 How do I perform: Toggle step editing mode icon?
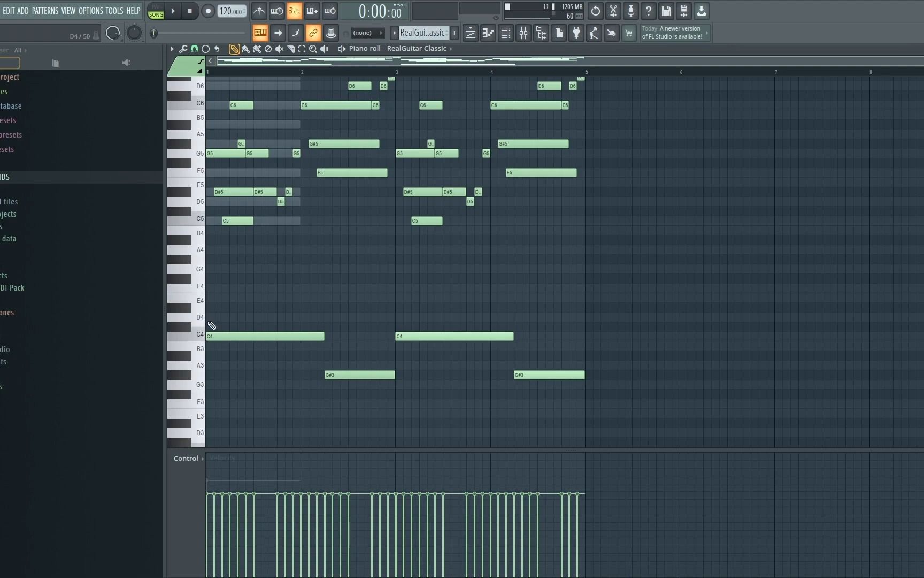tap(296, 33)
